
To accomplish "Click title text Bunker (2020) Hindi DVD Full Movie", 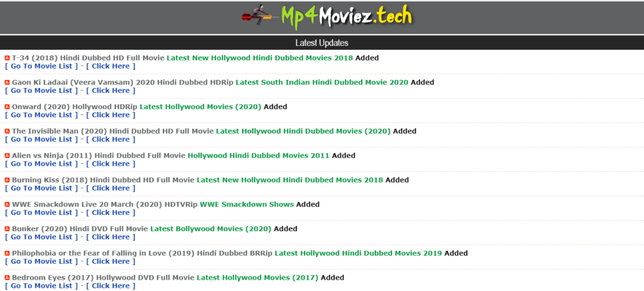I will (80, 229).
